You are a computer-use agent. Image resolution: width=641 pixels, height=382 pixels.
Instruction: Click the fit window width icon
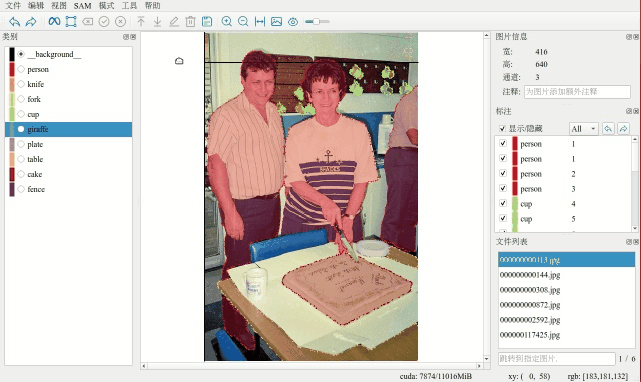[x=260, y=21]
